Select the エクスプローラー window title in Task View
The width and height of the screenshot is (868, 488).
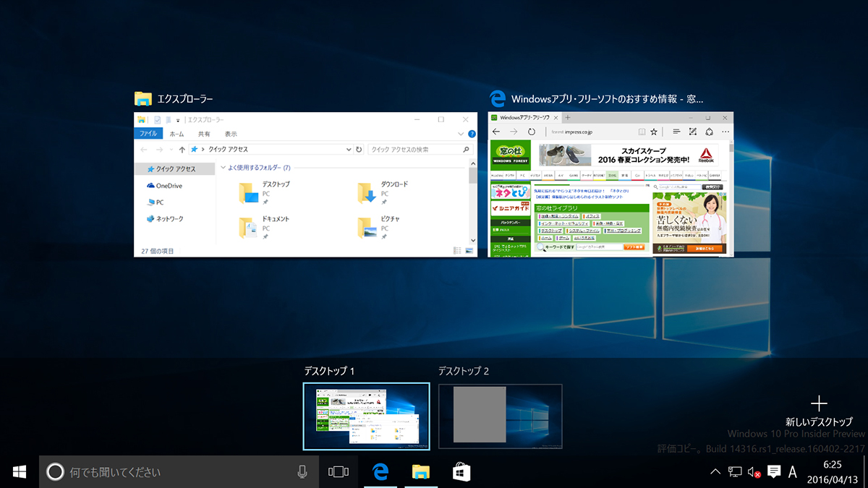point(185,99)
